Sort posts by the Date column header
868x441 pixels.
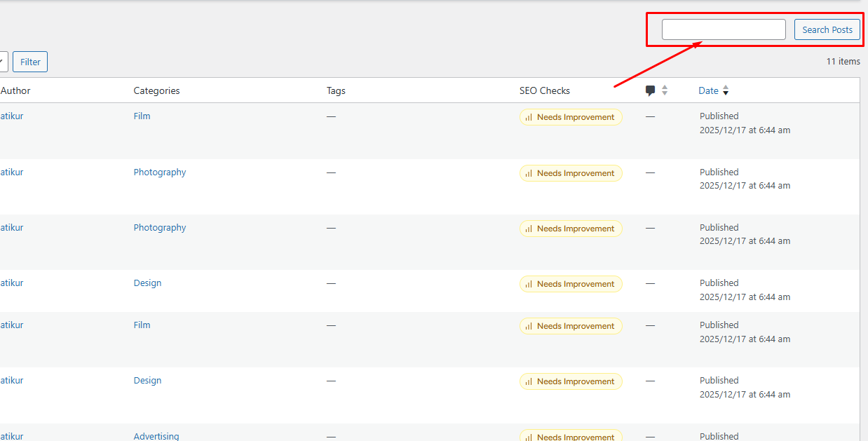(708, 90)
